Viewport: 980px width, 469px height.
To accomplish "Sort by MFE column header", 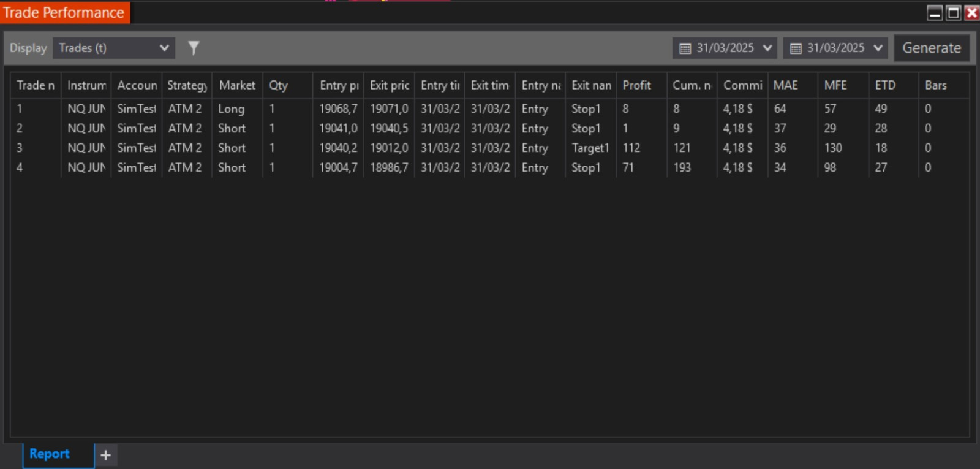I will point(843,85).
